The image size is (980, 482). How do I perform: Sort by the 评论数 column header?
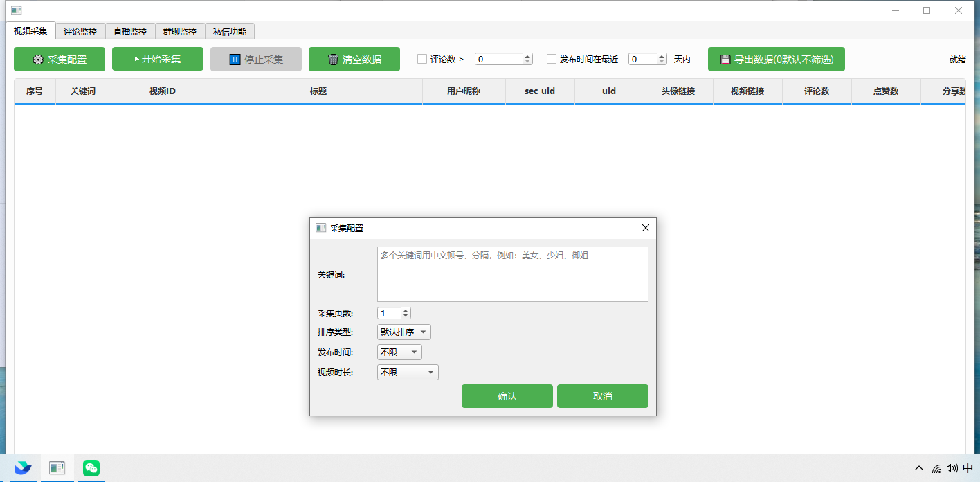[817, 91]
